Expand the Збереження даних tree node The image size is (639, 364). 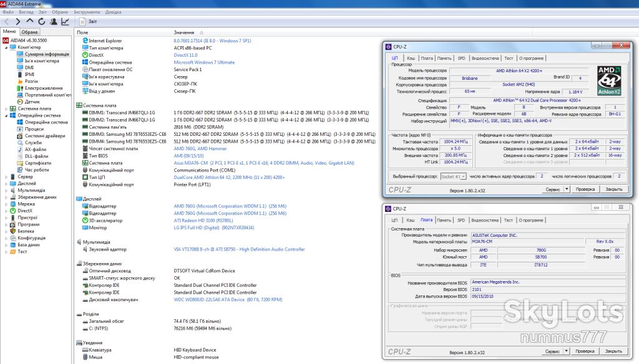pos(6,197)
